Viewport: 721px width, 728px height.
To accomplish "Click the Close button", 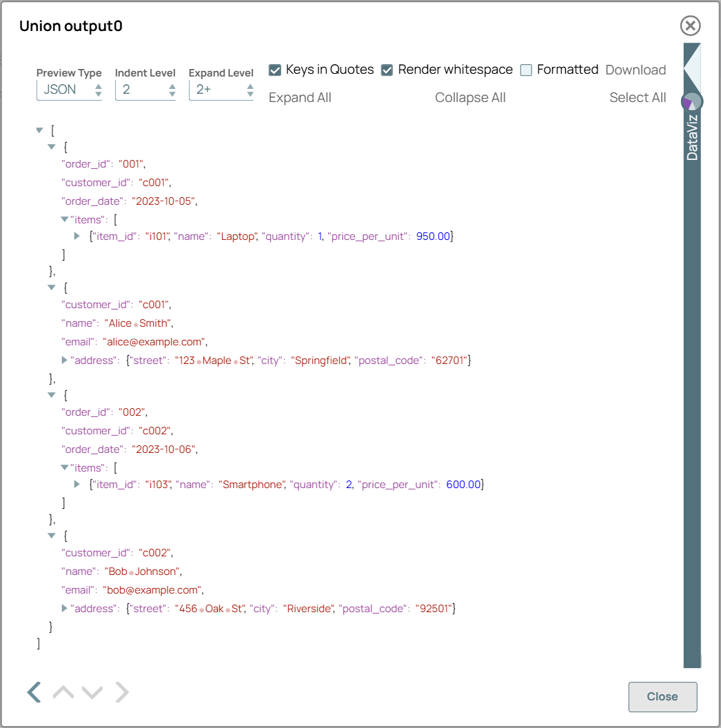I will pyautogui.click(x=662, y=696).
